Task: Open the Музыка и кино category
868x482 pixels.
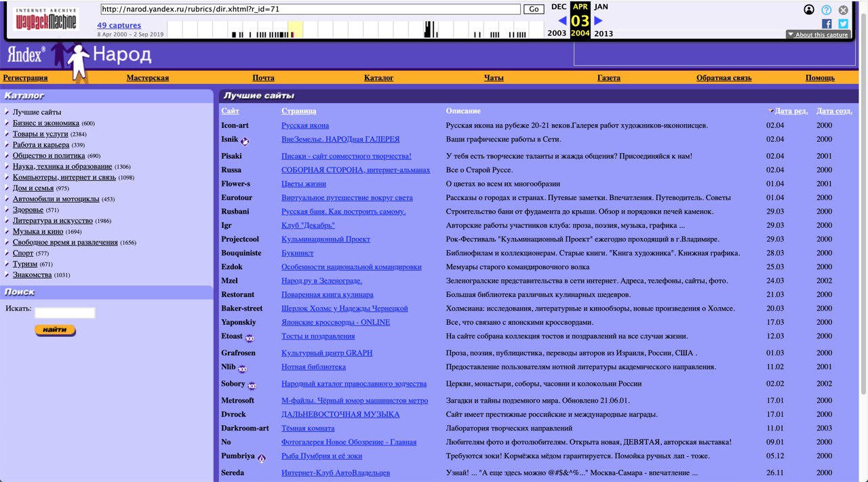Action: (x=38, y=232)
